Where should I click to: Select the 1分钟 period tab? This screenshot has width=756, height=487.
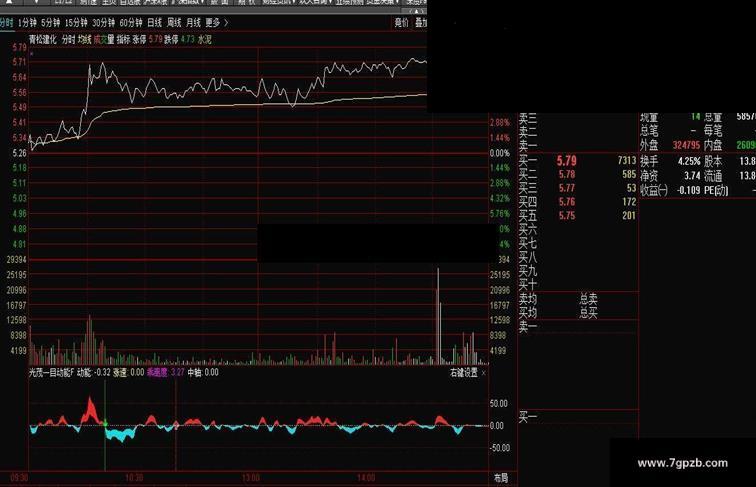(27, 23)
